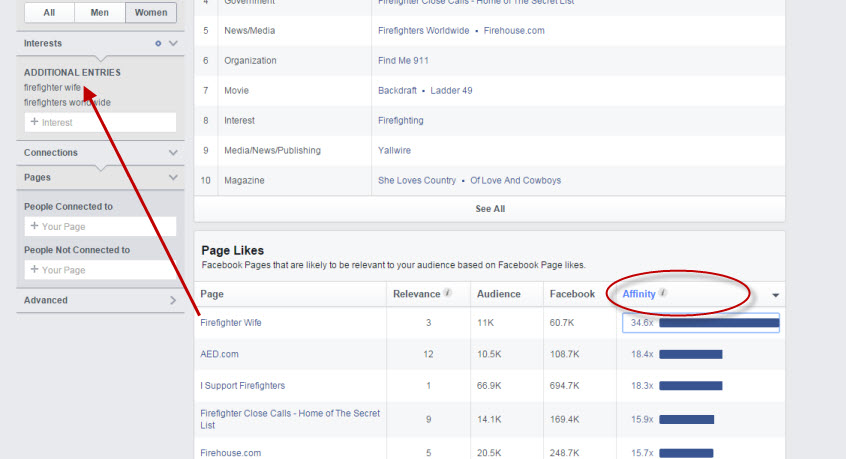Open the Firehouse.com link in Page Likes table
846x459 pixels.
tap(230, 453)
